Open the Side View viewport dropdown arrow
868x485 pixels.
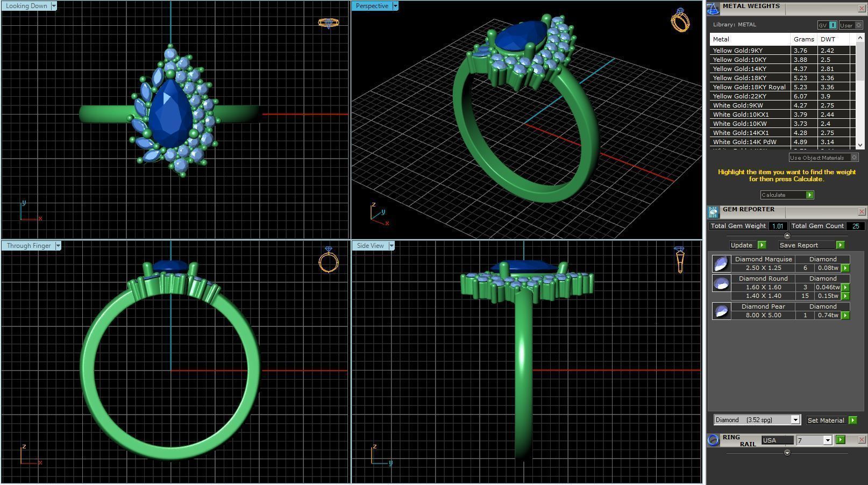point(392,246)
